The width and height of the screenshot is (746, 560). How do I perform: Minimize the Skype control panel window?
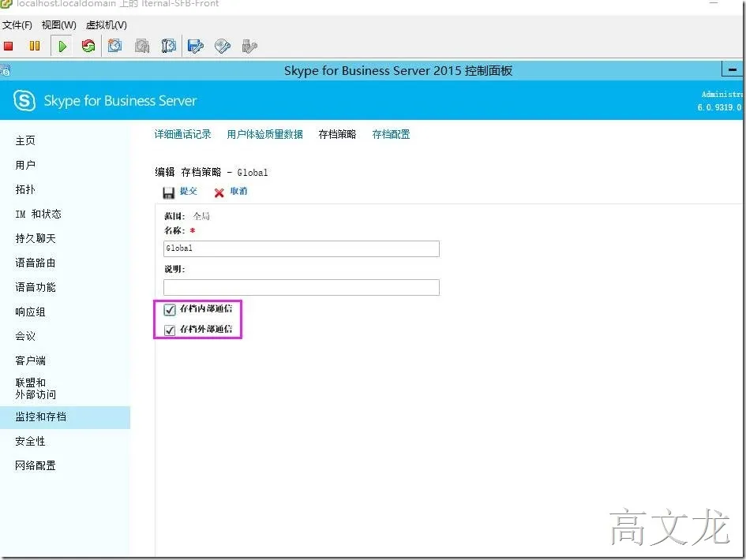point(733,70)
